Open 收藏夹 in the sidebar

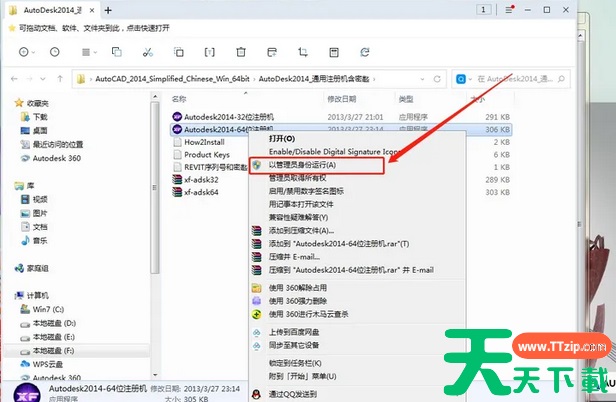click(x=37, y=103)
